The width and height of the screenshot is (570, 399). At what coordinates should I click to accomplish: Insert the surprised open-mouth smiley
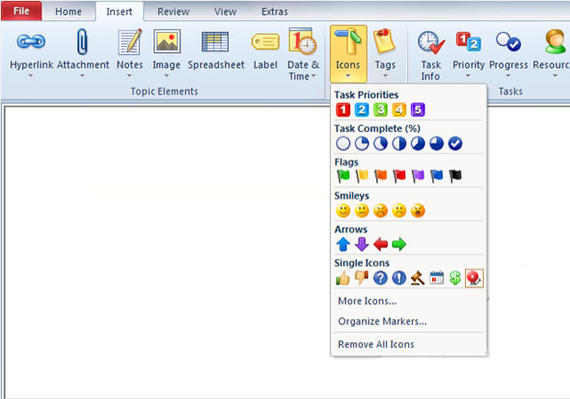418,211
